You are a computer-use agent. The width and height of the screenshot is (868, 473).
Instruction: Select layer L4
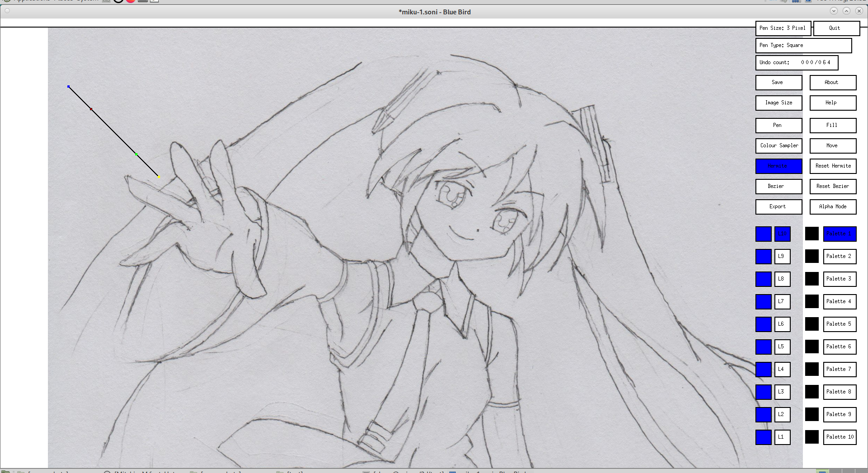coord(783,370)
